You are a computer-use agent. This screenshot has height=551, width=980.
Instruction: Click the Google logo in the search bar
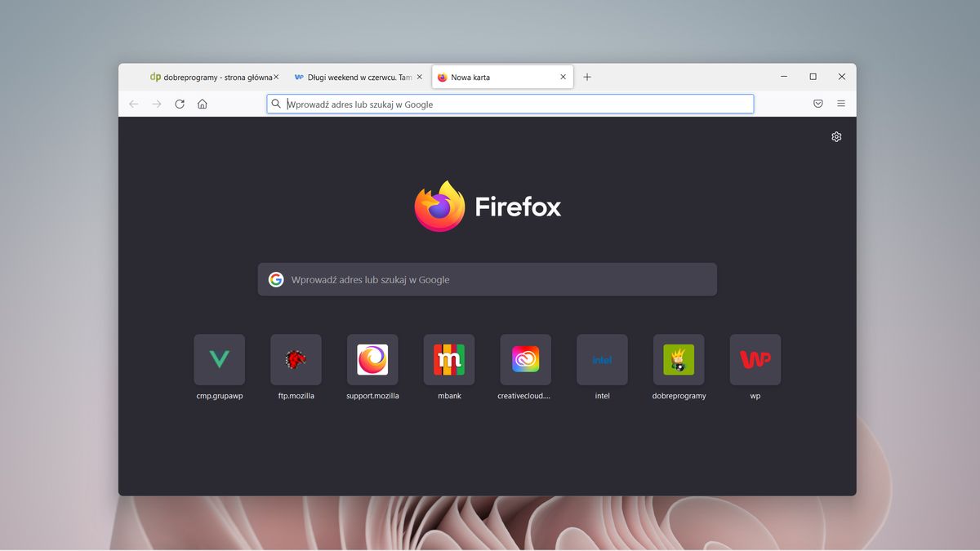275,279
